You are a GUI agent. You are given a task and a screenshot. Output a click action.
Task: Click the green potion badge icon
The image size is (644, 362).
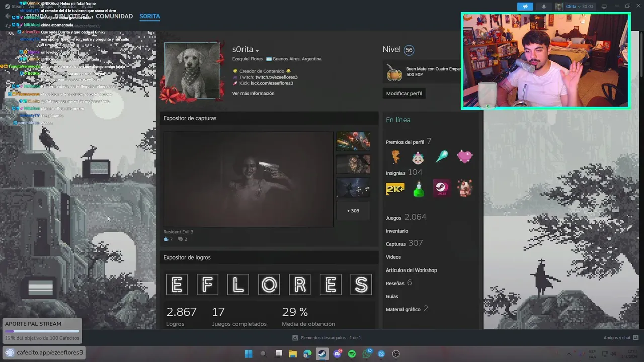pyautogui.click(x=418, y=189)
